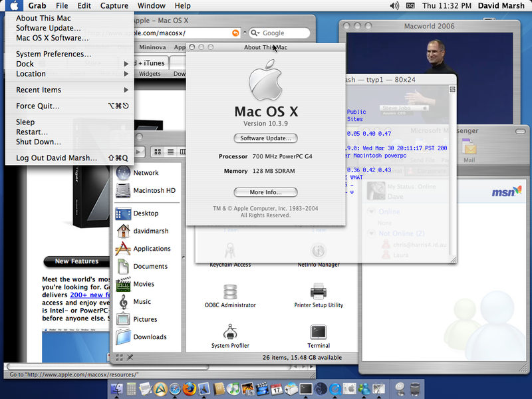Open the Trash in the Dock
Image resolution: width=532 pixels, height=399 pixels.
(x=415, y=389)
